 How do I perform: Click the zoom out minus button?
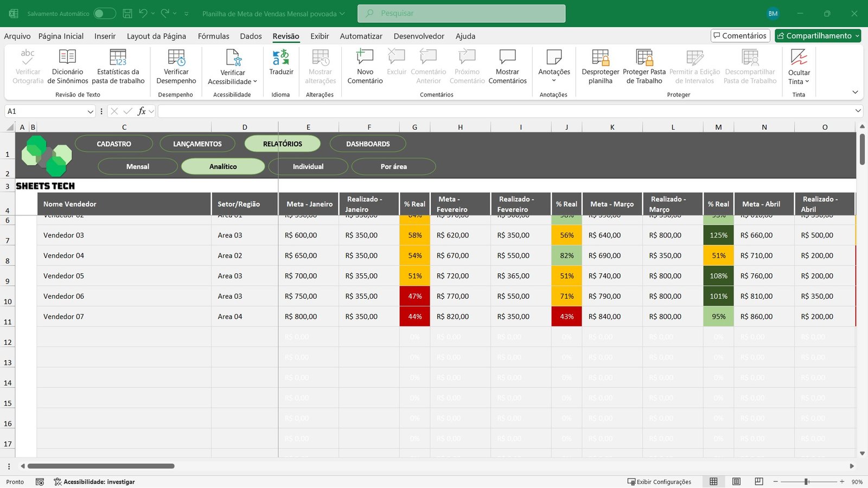[x=776, y=481]
